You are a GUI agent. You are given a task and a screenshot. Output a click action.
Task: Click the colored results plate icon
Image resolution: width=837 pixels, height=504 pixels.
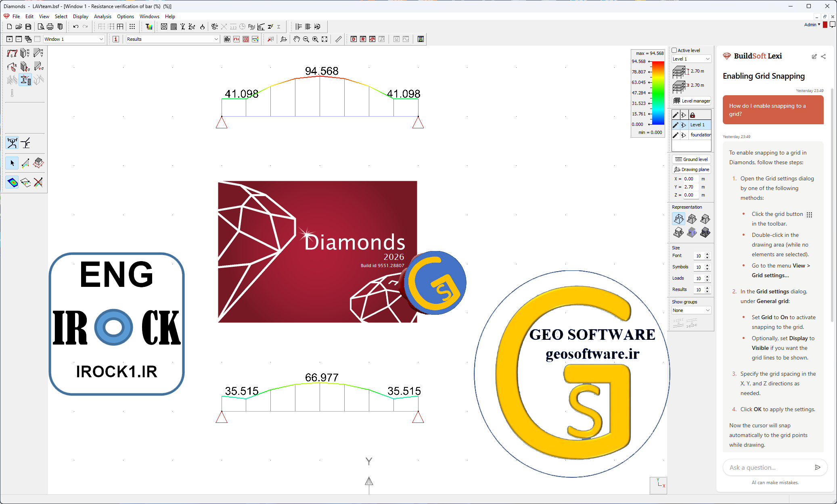tap(12, 182)
